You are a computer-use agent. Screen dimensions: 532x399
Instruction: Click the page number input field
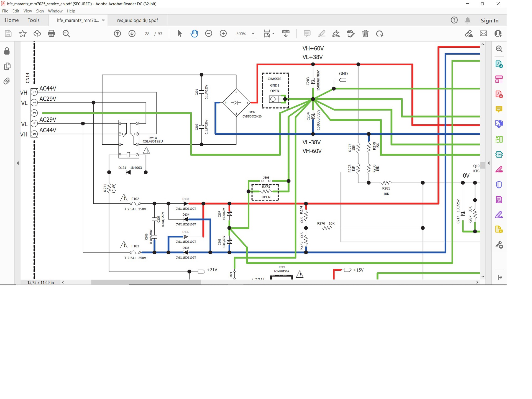[x=147, y=34]
